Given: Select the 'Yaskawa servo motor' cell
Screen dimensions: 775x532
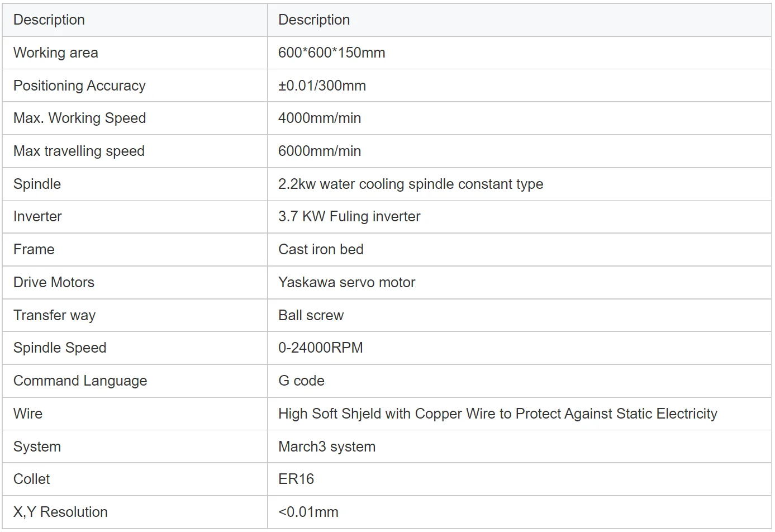Looking at the screenshot, I should pos(346,283).
